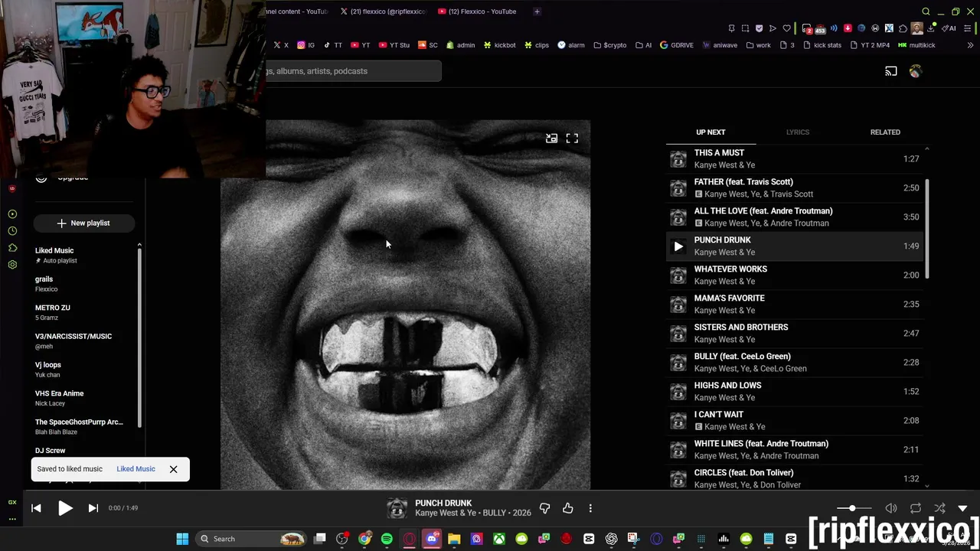The width and height of the screenshot is (980, 551).
Task: Click browser search magnifier icon
Action: [926, 11]
